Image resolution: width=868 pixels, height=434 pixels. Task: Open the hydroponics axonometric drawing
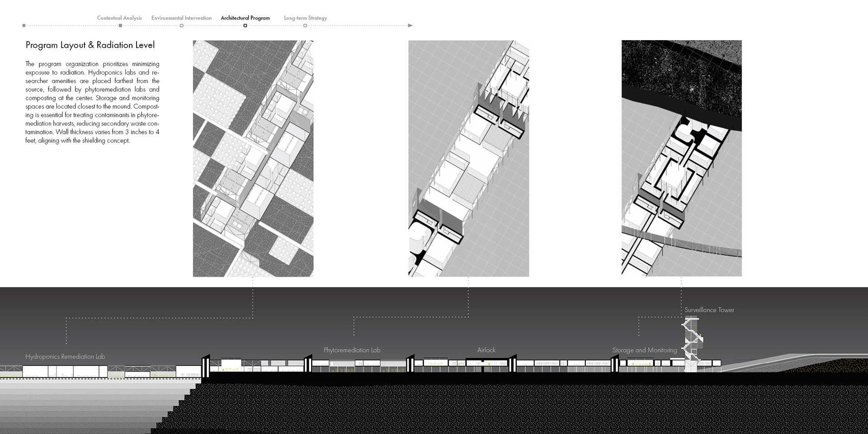point(253,158)
